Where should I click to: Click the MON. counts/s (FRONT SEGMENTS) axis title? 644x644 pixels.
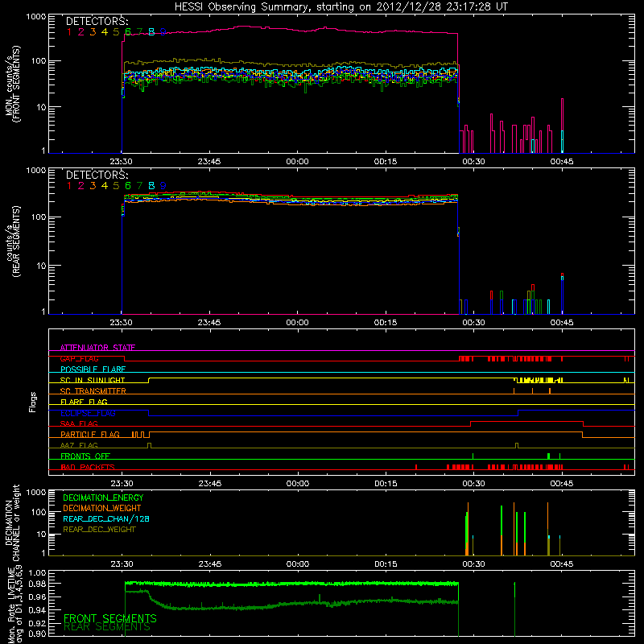pyautogui.click(x=12, y=84)
